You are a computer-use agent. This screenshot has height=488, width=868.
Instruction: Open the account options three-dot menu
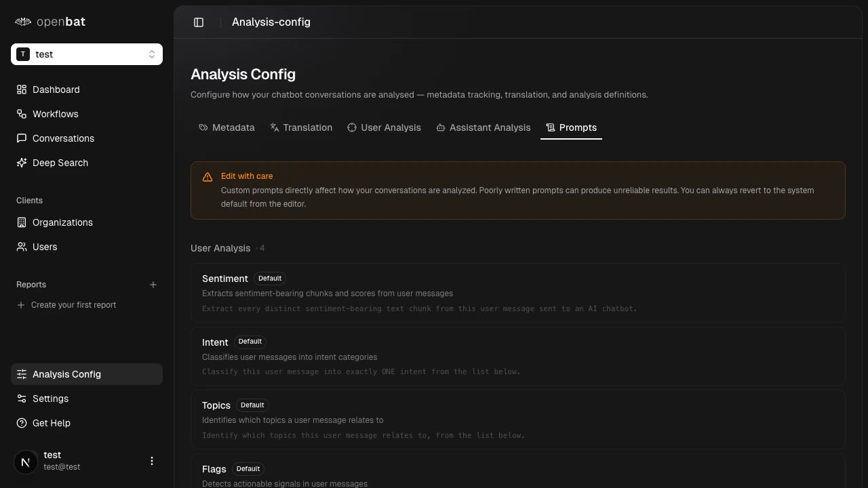click(x=151, y=460)
